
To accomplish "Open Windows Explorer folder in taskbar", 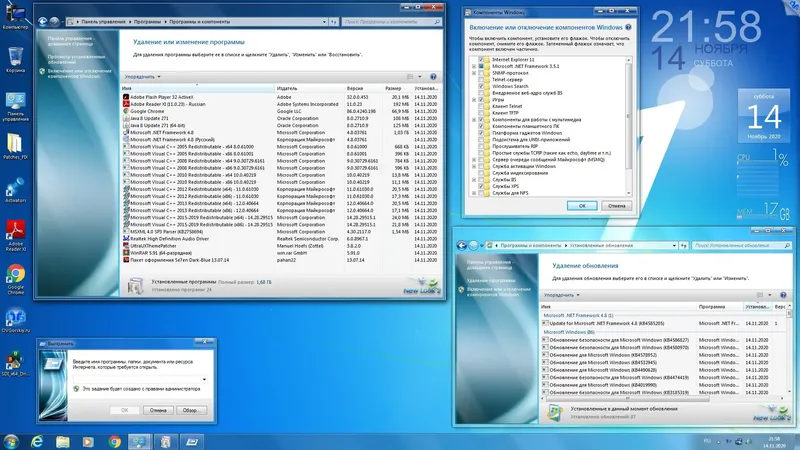I will point(63,441).
